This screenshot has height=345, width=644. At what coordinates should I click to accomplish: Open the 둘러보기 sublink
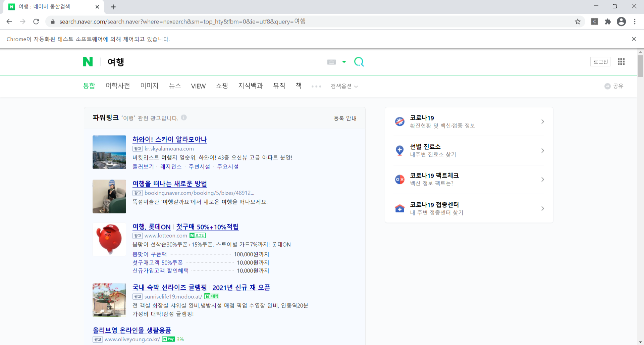tap(143, 166)
